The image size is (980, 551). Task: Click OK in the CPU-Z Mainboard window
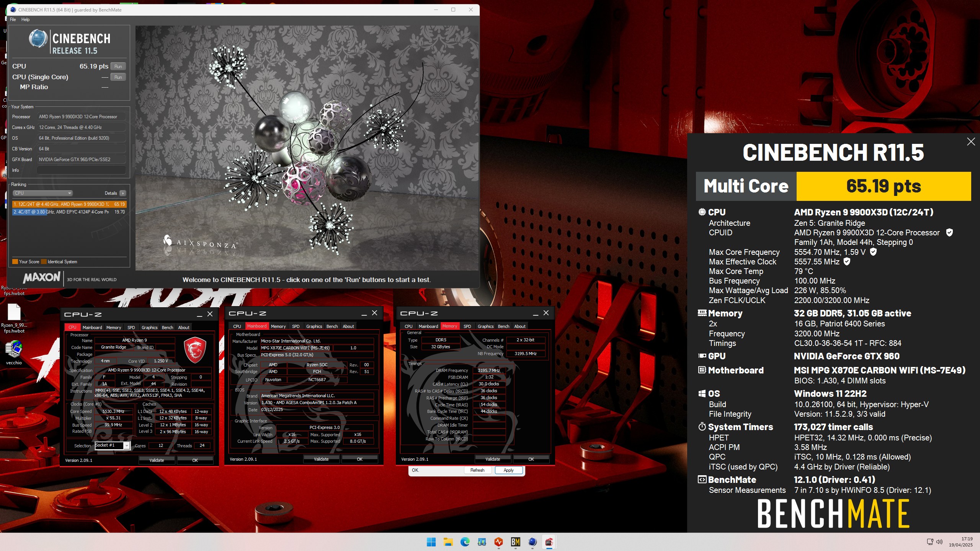coord(359,459)
